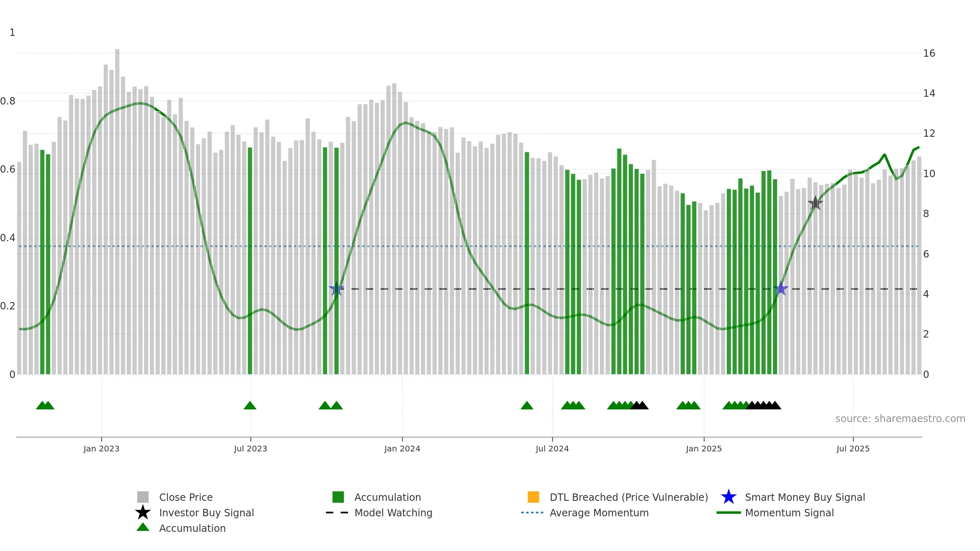Click the blue star marker in early 2025
Screen dimensions: 980x551
781,289
